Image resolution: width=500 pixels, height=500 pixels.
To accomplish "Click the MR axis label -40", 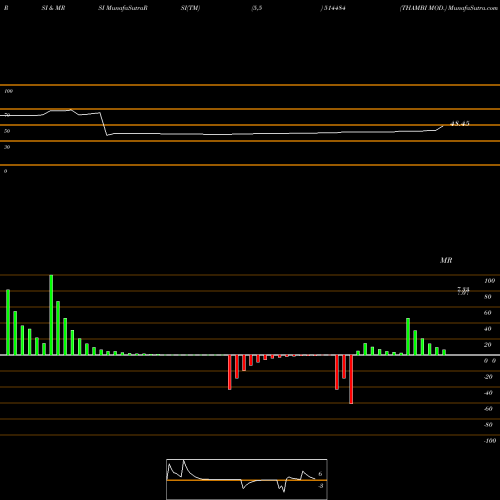I will click(488, 393).
